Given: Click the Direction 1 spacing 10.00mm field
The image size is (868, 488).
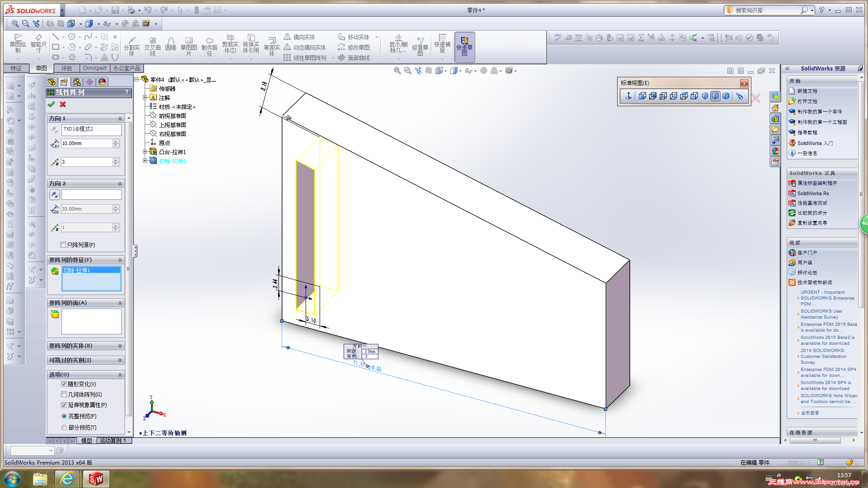Looking at the screenshot, I should click(x=86, y=143).
